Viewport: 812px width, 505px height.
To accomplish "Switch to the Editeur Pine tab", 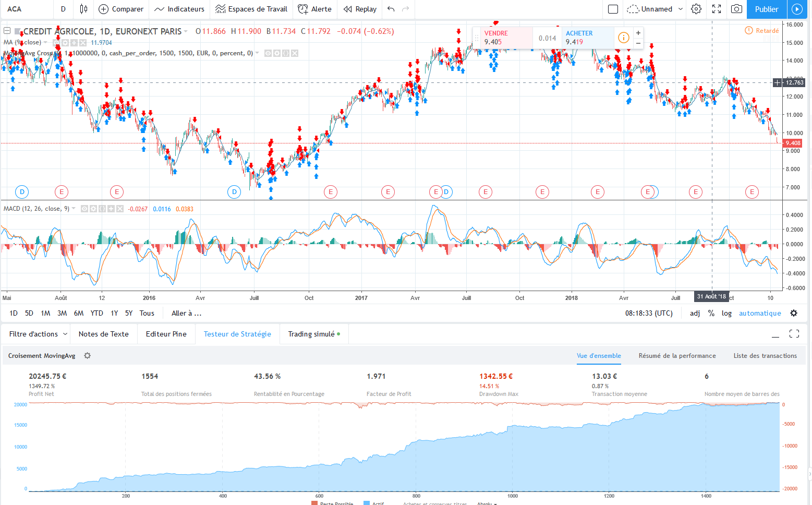I will [166, 334].
